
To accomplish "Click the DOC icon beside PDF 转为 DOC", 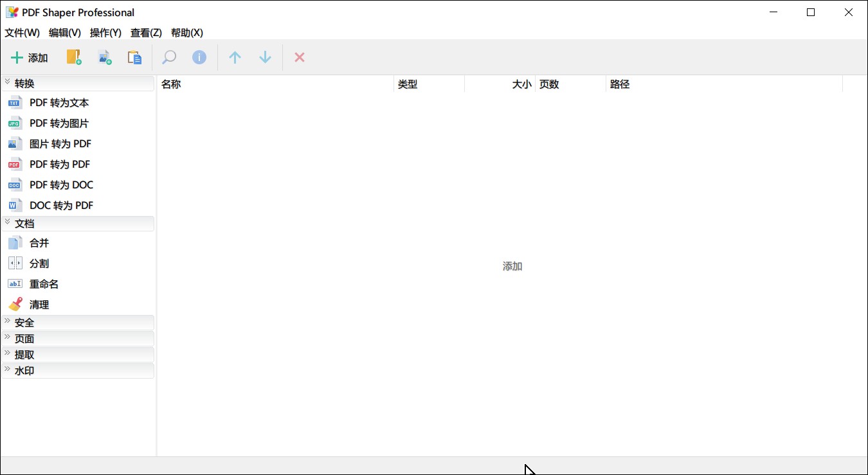I will coord(15,185).
